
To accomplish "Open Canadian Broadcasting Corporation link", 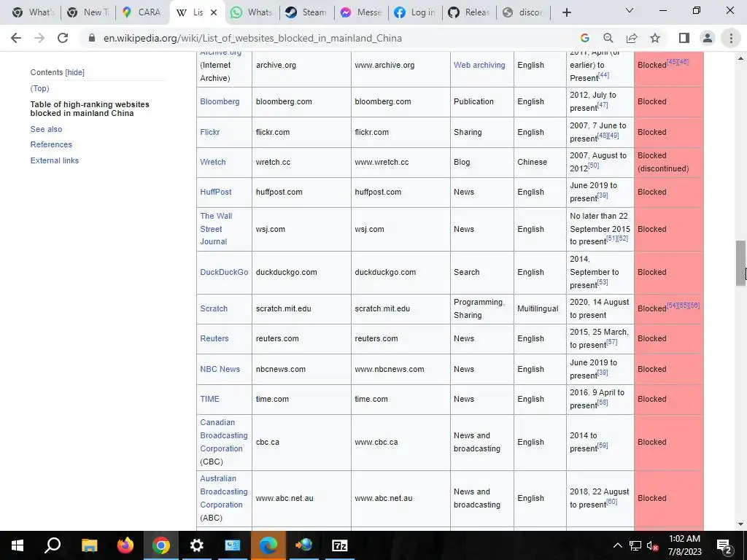I will 224,435.
